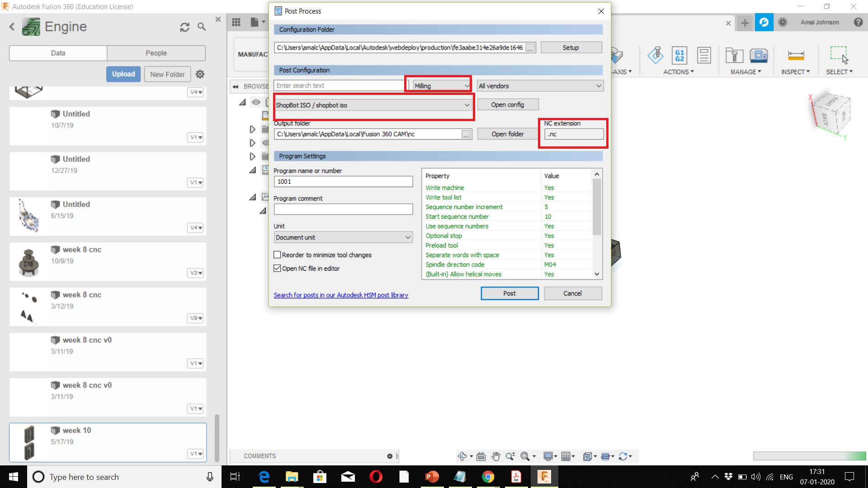Open the Actions menu
Screen dimensions: 868x488
click(678, 72)
